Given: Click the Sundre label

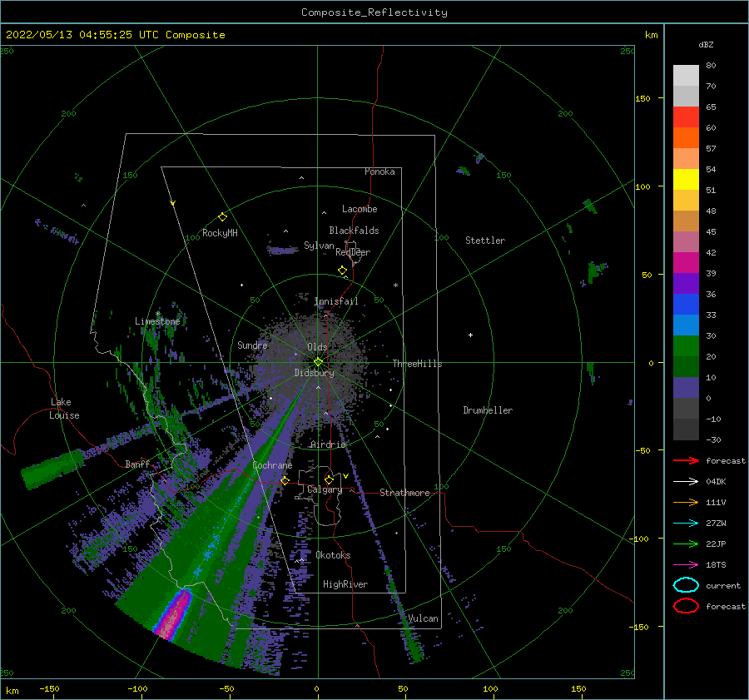Looking at the screenshot, I should pos(252,345).
